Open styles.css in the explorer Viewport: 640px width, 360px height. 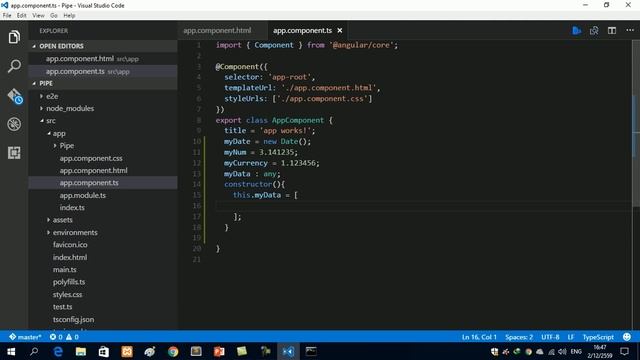point(67,295)
